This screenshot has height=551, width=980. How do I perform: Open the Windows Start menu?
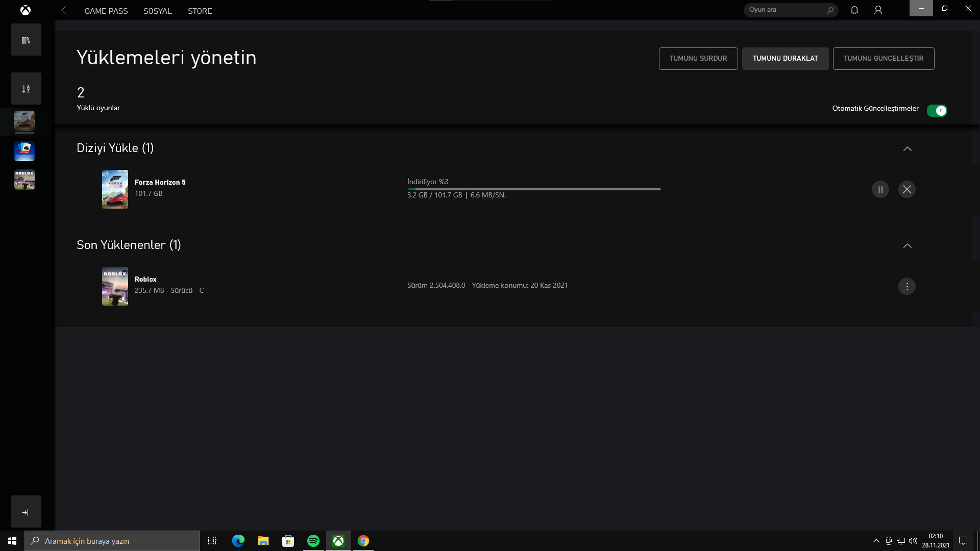click(12, 541)
